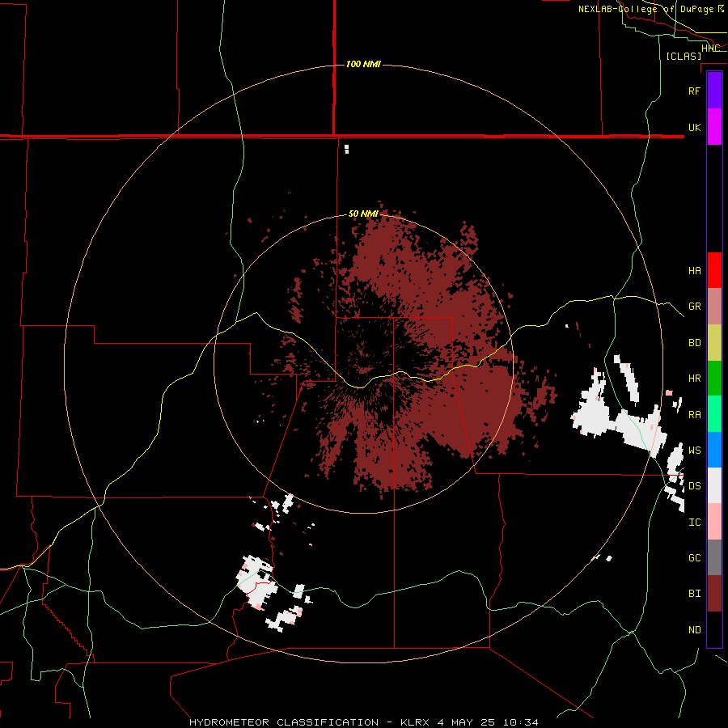
Task: Click the Hydrometeor Classification KLRX title caption
Action: pyautogui.click(x=363, y=722)
